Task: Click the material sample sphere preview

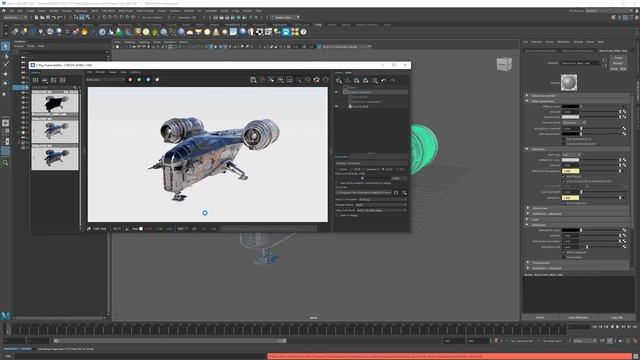Action: pyautogui.click(x=569, y=82)
